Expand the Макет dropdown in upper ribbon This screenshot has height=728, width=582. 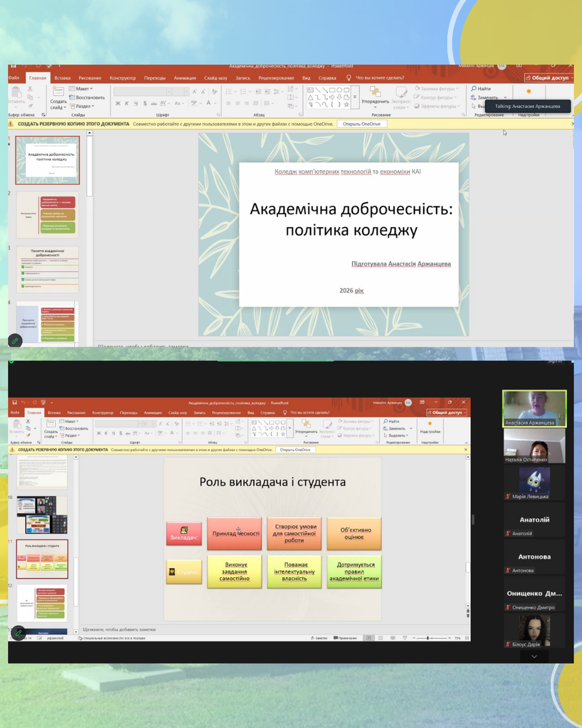point(83,89)
